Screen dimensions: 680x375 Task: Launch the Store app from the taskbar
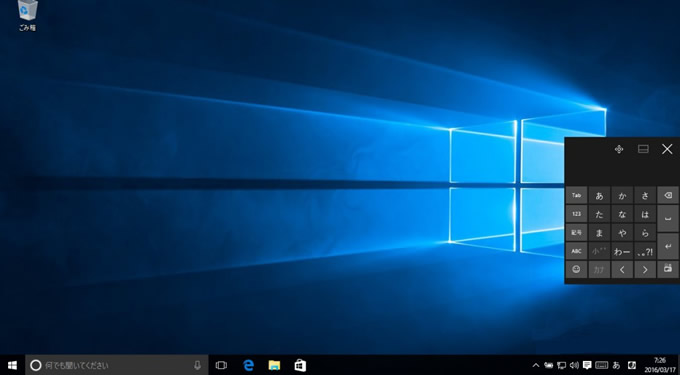[300, 365]
